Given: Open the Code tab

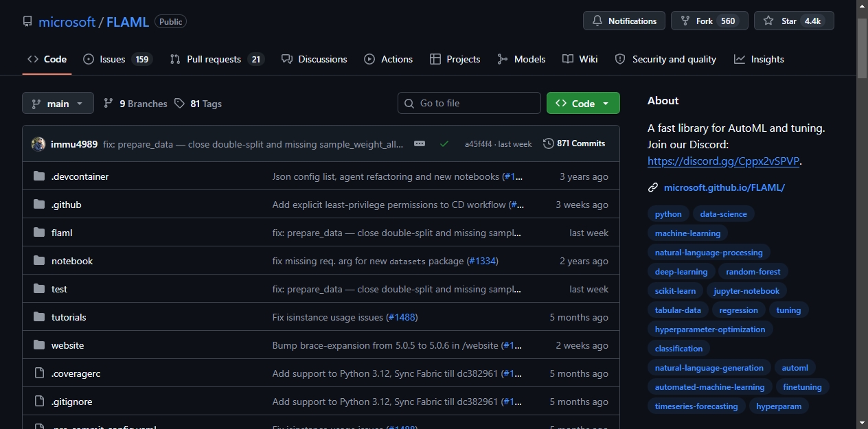Looking at the screenshot, I should [47, 59].
